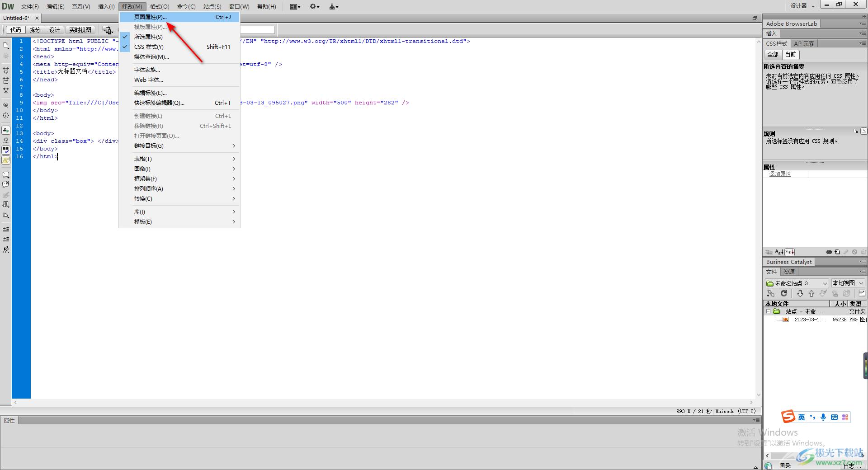Click Sogou soft keyboard icon

(x=835, y=417)
